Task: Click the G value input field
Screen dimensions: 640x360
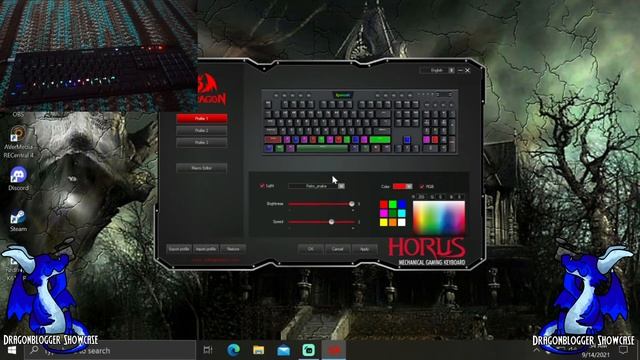Action: pyautogui.click(x=440, y=197)
